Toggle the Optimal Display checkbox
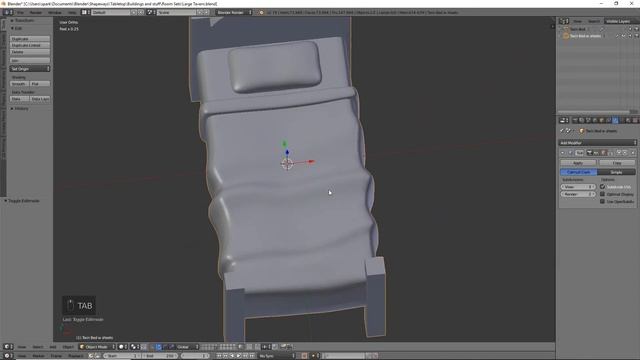Viewport: 640px width, 360px height. pyautogui.click(x=602, y=194)
